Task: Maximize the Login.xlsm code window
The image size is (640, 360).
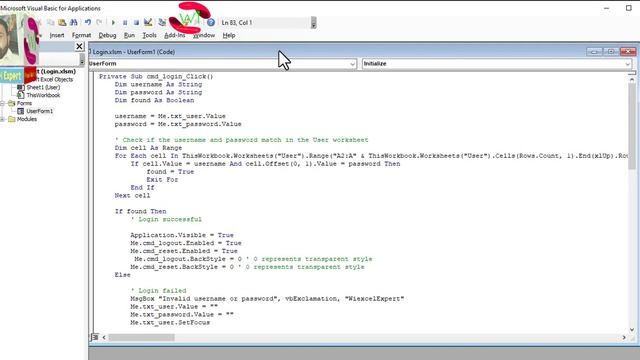Action: (x=611, y=52)
